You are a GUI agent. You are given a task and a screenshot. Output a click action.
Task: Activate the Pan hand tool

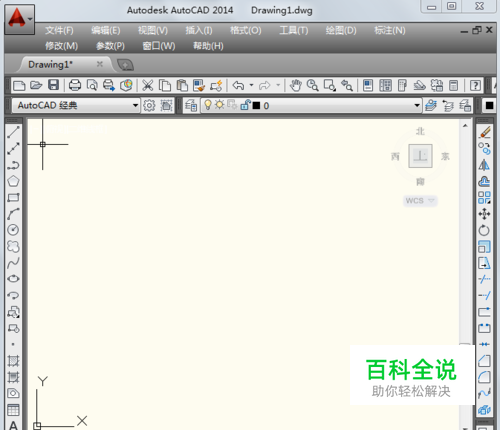(x=295, y=86)
